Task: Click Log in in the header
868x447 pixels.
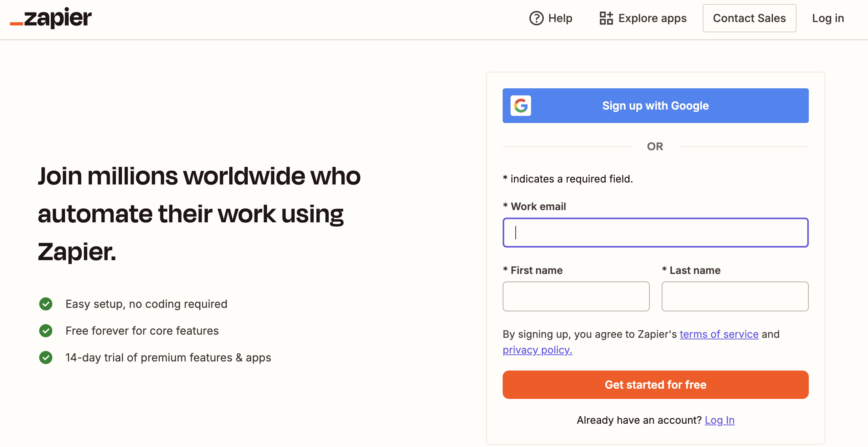Action: pos(828,18)
